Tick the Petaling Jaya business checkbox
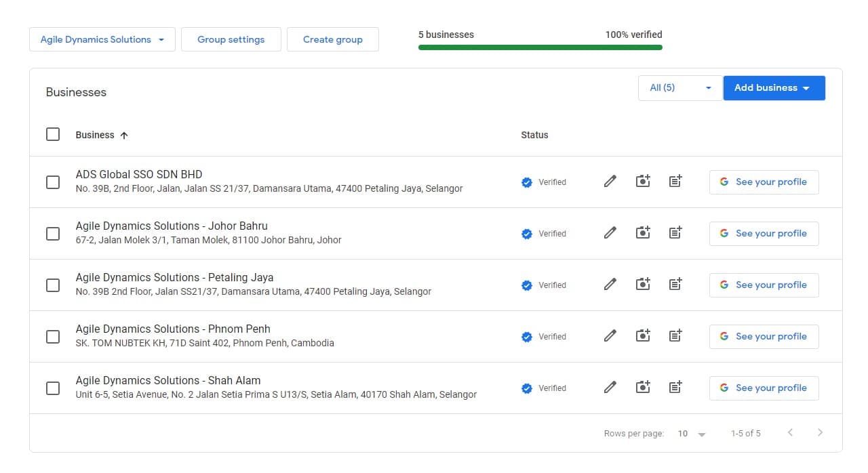Image resolution: width=868 pixels, height=473 pixels. pyautogui.click(x=53, y=285)
